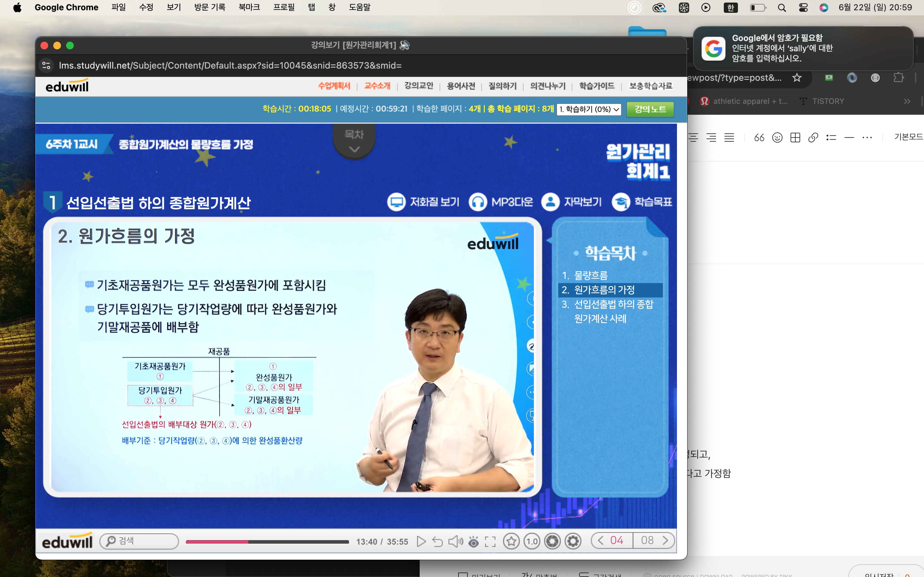Go to previous page arrow
The height and width of the screenshot is (577, 924).
[601, 540]
